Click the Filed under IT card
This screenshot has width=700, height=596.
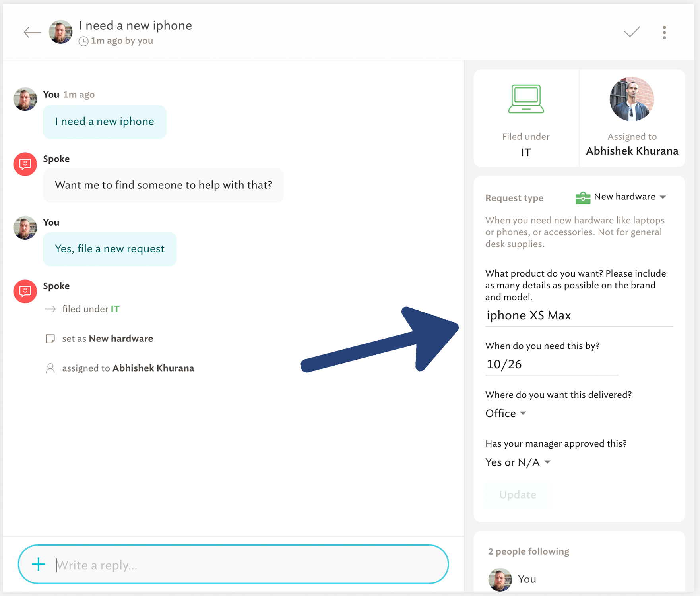[x=526, y=118]
